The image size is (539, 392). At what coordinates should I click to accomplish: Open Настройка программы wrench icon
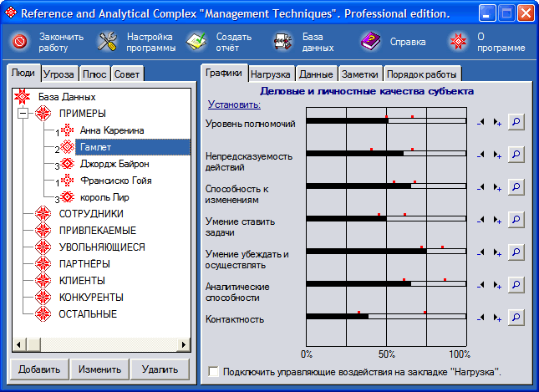coord(107,42)
